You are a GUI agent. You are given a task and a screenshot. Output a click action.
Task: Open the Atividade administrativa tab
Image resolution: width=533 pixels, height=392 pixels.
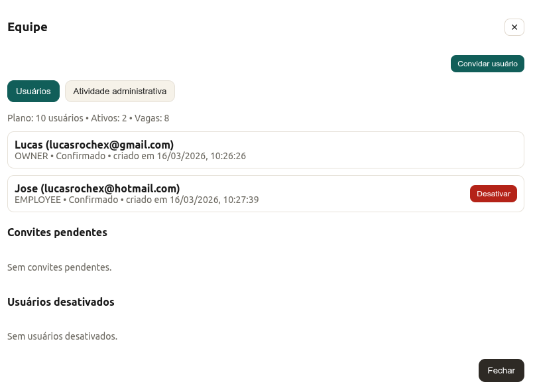coord(120,92)
